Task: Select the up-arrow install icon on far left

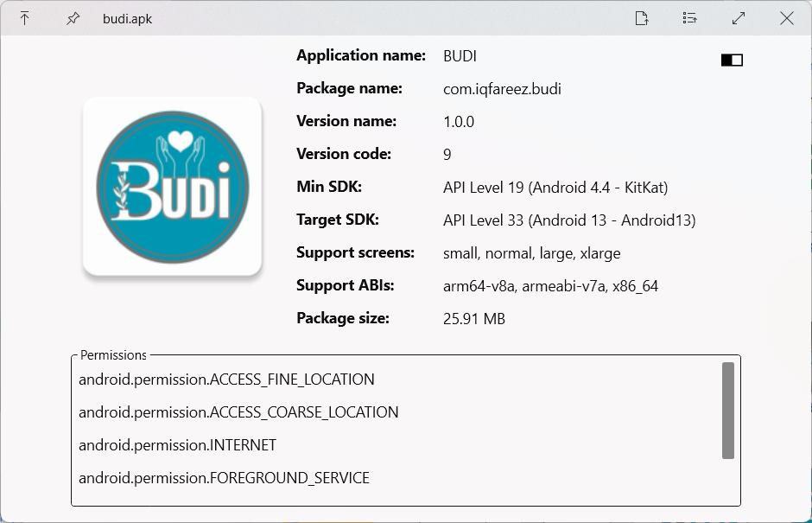Action: pyautogui.click(x=26, y=17)
